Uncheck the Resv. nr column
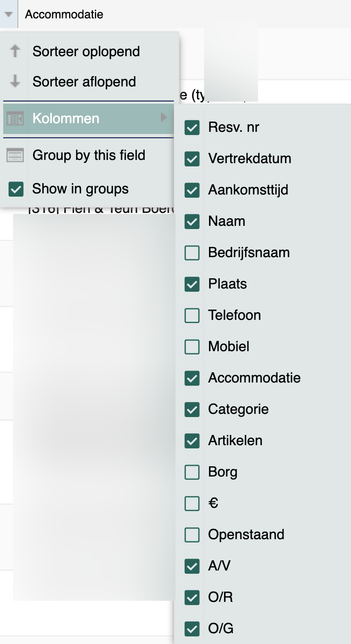351x644 pixels. [192, 128]
